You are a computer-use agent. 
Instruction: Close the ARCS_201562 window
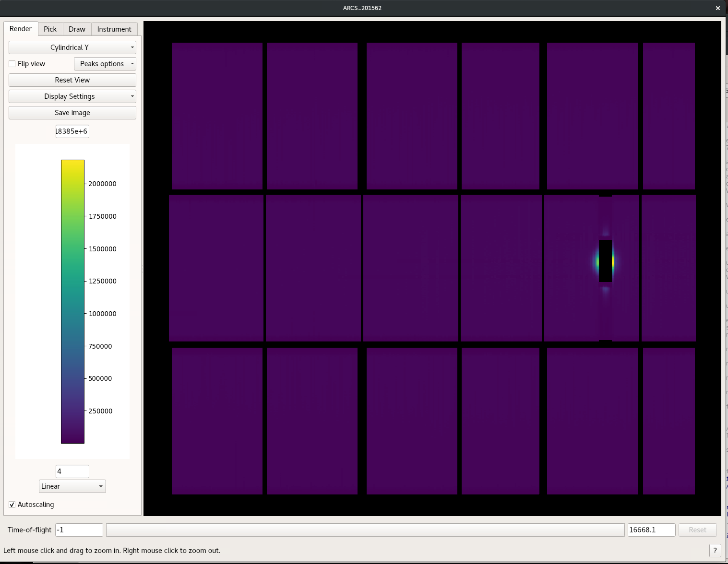pyautogui.click(x=718, y=8)
